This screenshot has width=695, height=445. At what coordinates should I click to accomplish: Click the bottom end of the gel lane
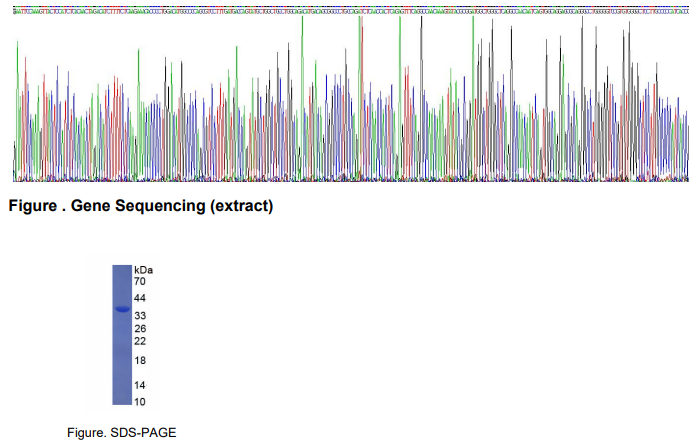click(122, 401)
